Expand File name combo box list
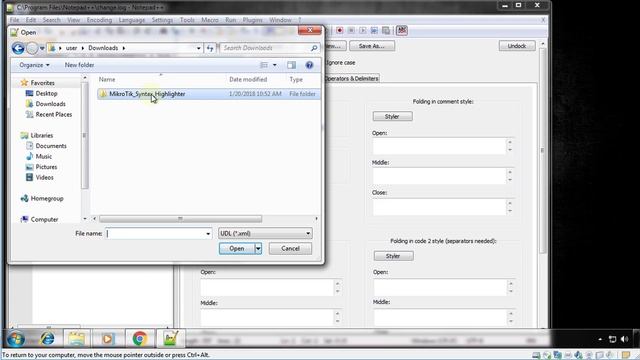 click(x=208, y=234)
